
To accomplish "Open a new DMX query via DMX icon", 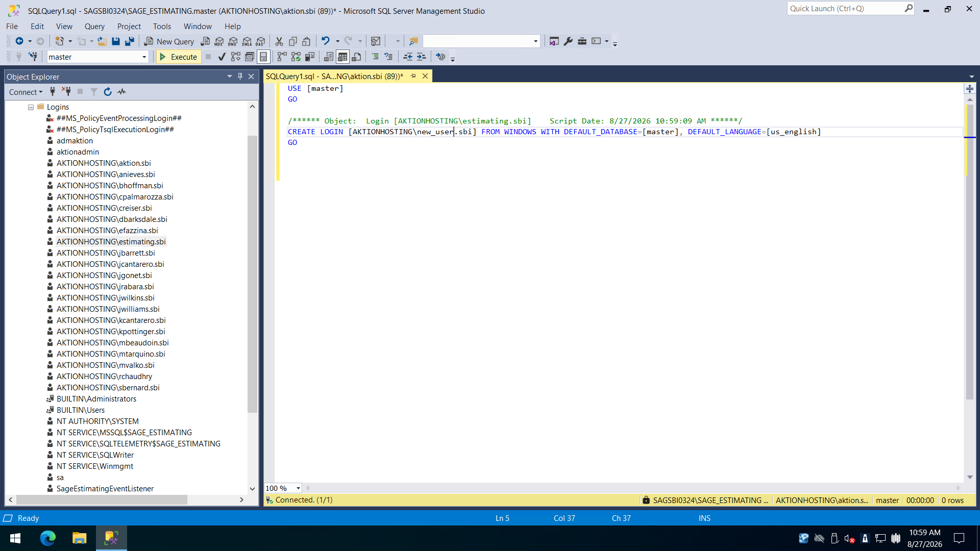I will [x=233, y=41].
